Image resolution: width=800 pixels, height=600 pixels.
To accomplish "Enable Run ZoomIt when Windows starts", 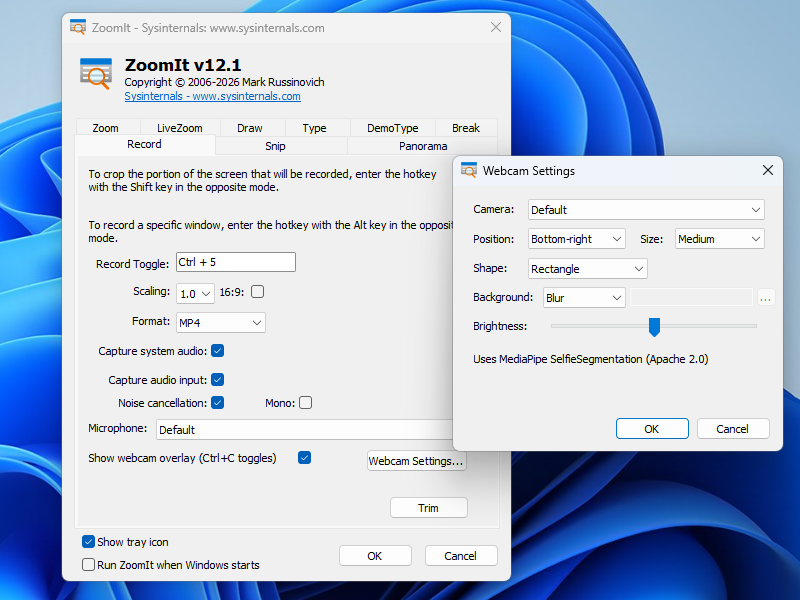I will pos(88,565).
